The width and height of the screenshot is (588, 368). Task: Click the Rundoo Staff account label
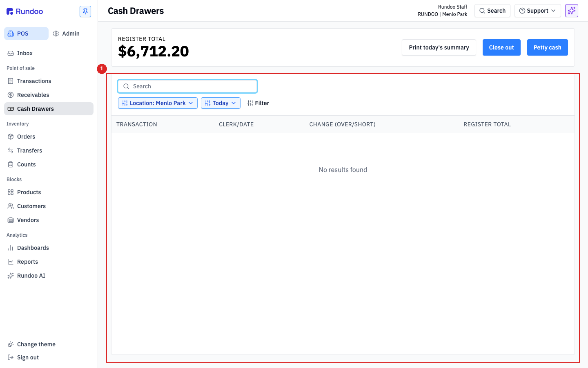point(452,7)
